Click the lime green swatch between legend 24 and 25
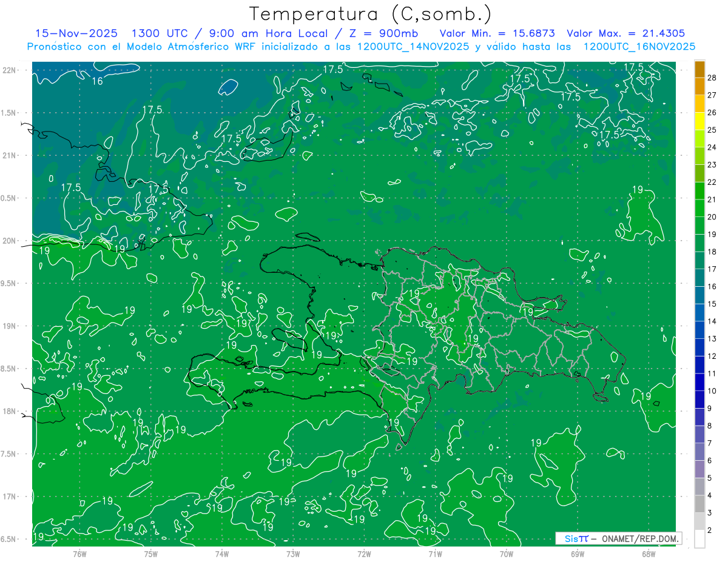The height and width of the screenshot is (562, 728). [699, 139]
